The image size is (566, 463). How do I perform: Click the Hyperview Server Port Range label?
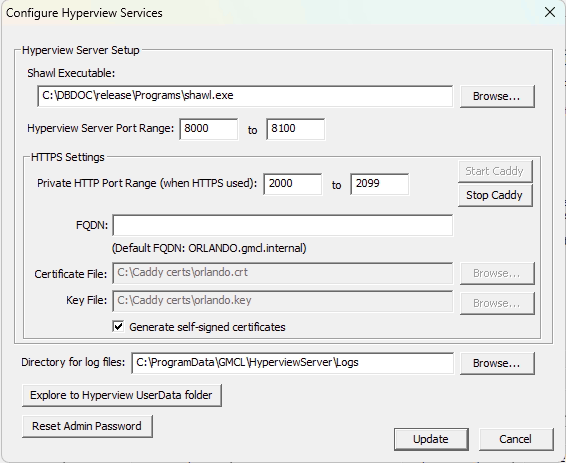coord(100,128)
